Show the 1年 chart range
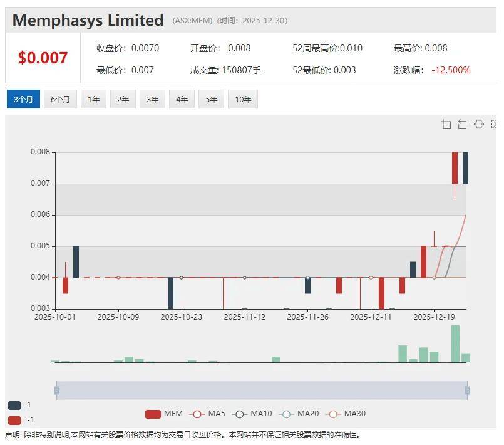504x445 pixels. tap(93, 99)
